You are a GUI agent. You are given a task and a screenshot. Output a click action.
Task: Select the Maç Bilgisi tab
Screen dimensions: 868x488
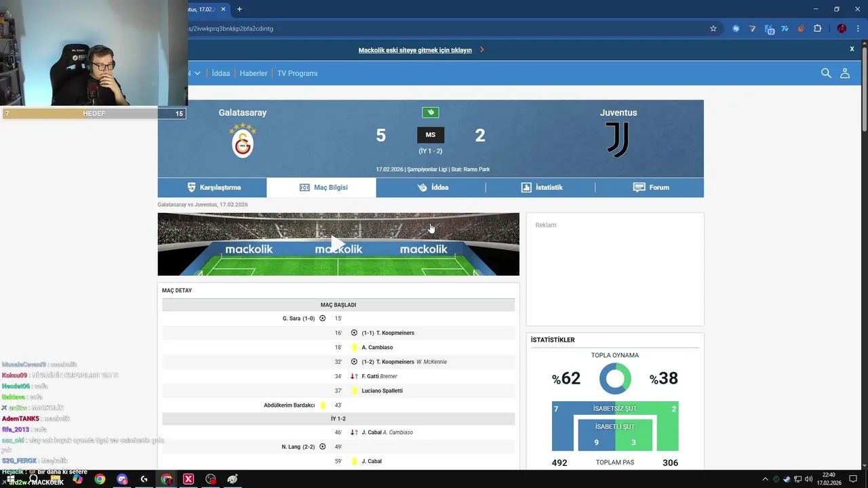[321, 187]
